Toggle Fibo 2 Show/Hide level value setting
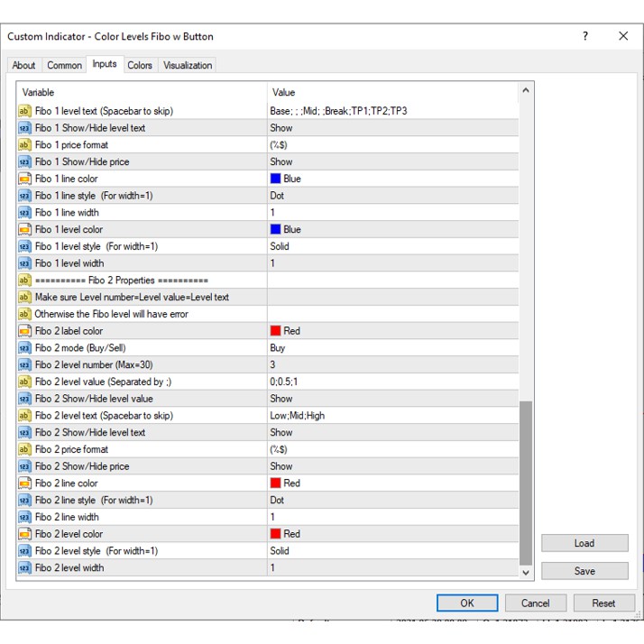This screenshot has height=644, width=644. click(x=391, y=399)
